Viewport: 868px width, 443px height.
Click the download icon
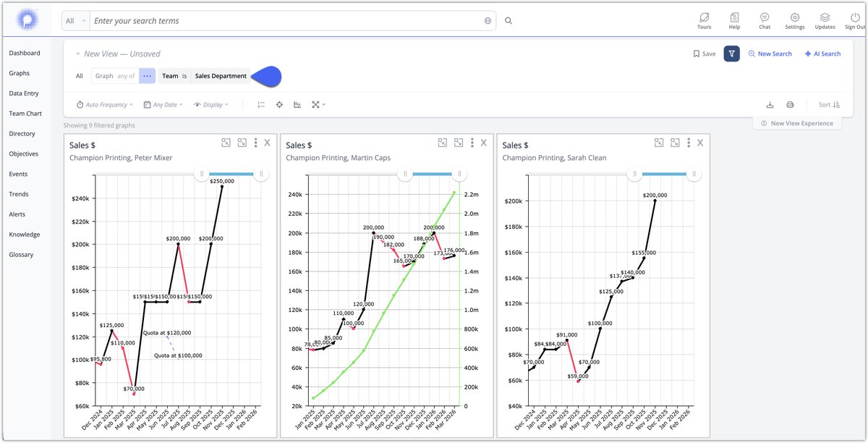770,105
